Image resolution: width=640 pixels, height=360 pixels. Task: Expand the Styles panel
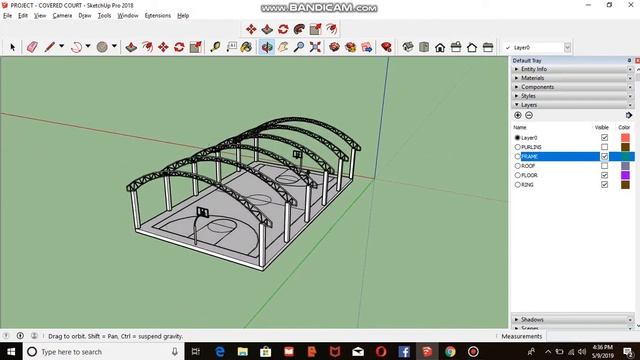tap(572, 96)
